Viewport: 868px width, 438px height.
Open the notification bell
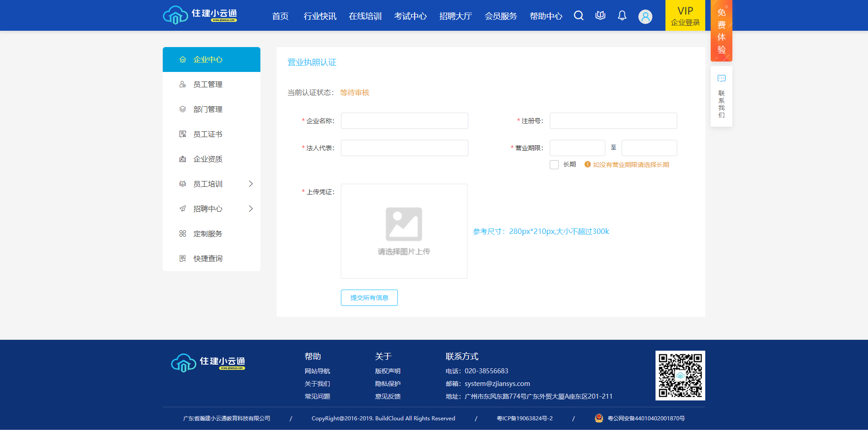622,16
